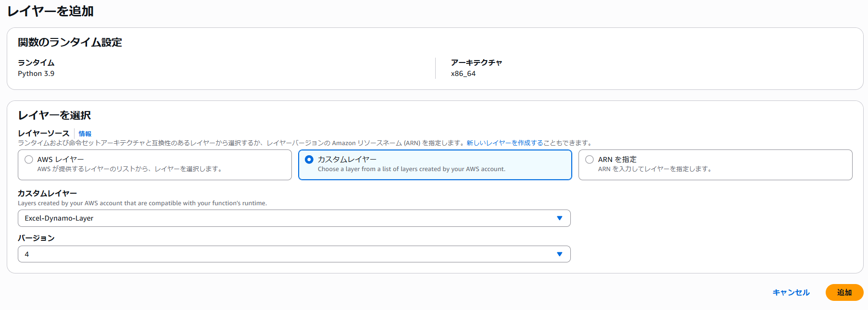Open the カスタムレイヤー dropdown showing Excel-Dynamo-Layer
Image resolution: width=868 pixels, height=310 pixels.
(294, 218)
